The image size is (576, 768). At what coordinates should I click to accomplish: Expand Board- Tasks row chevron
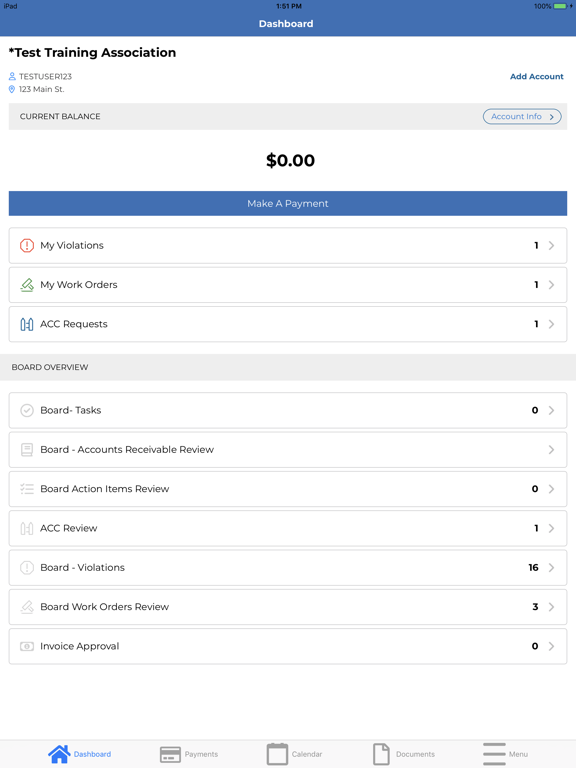pyautogui.click(x=552, y=410)
